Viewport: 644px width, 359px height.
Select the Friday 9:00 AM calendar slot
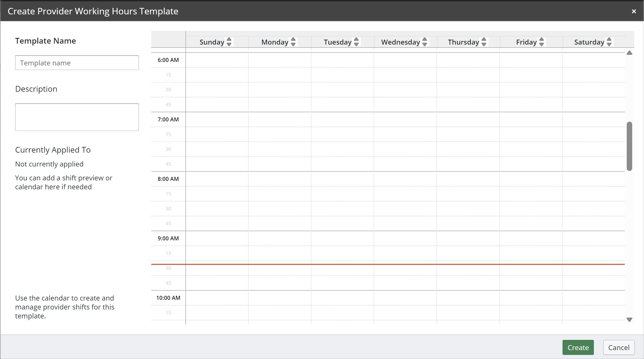(531, 238)
